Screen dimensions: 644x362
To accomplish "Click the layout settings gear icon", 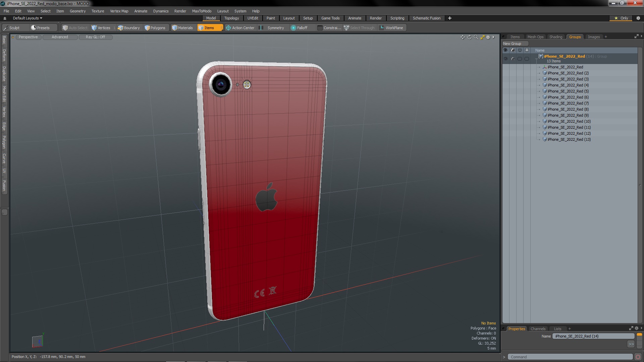I will [638, 18].
